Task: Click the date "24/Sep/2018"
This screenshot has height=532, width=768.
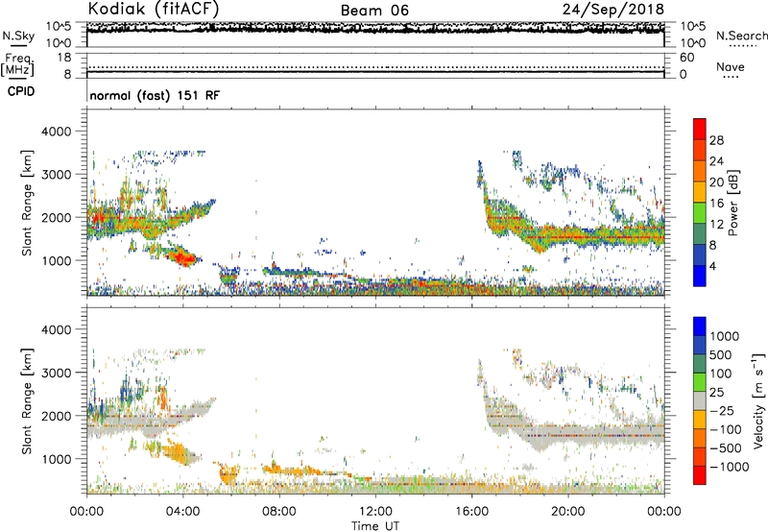Action: click(x=613, y=9)
